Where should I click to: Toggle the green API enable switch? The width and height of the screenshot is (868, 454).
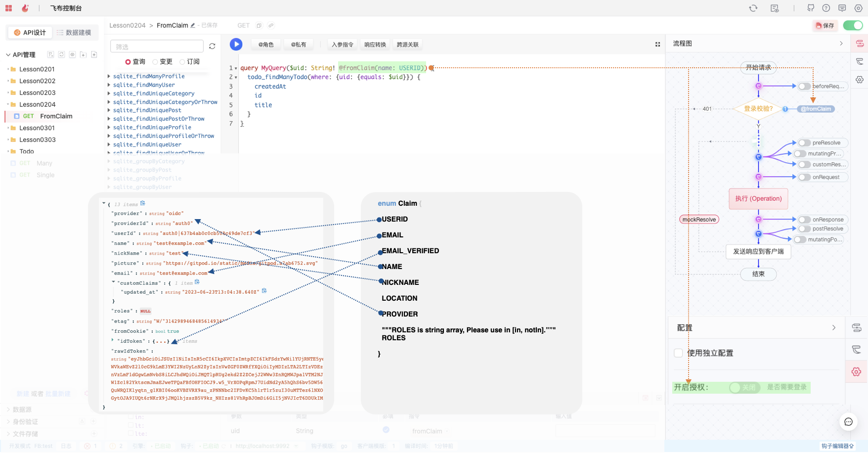[853, 25]
